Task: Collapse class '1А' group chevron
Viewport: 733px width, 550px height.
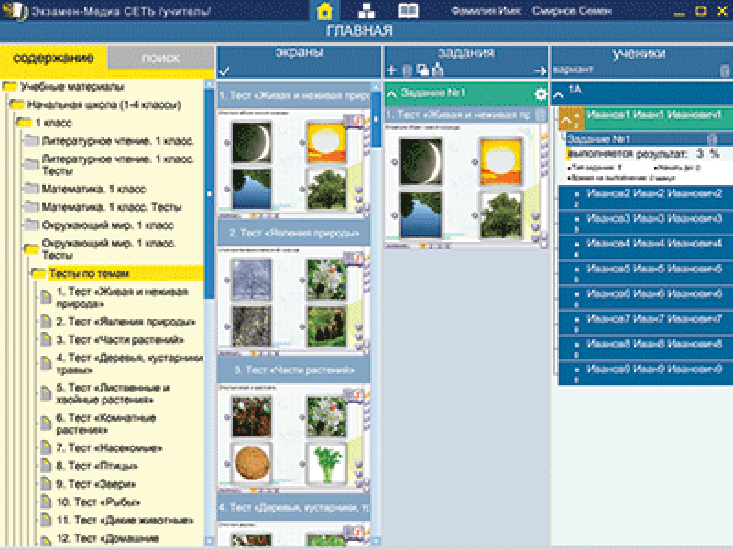Action: pyautogui.click(x=558, y=95)
